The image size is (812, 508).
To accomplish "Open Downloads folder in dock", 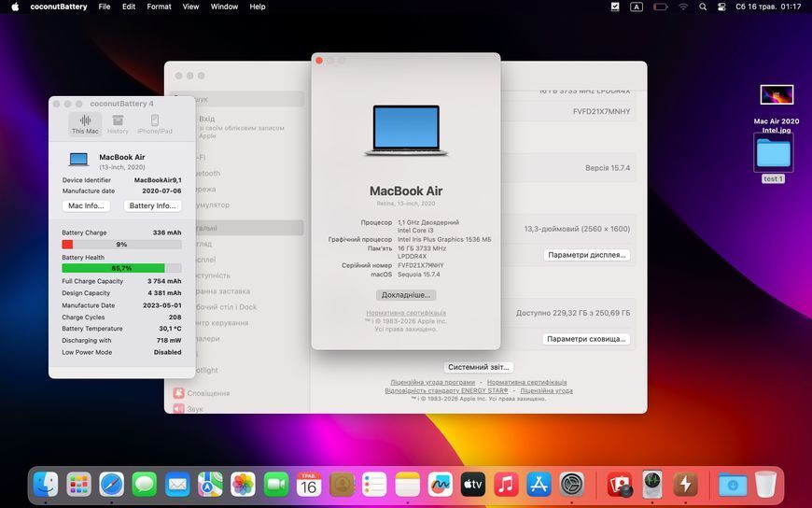I will [x=733, y=485].
